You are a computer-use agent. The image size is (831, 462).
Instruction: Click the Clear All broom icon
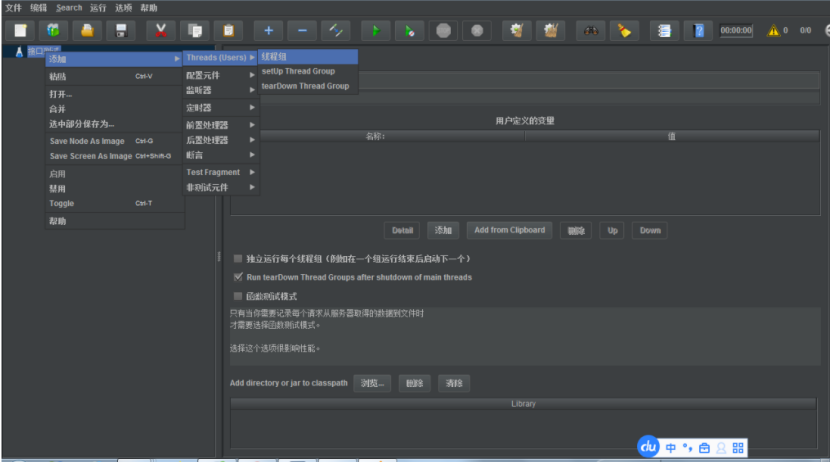(623, 30)
